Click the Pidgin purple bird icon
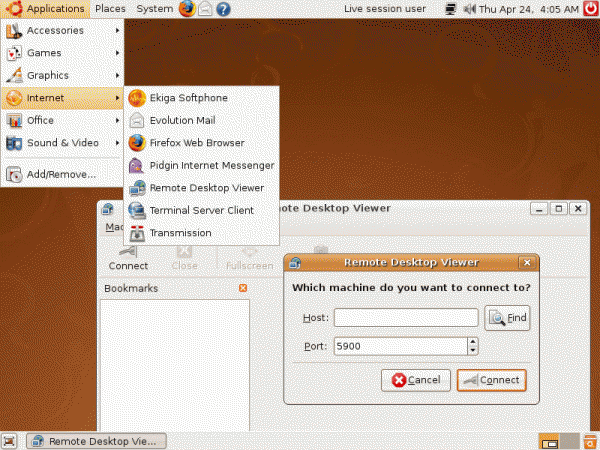The height and width of the screenshot is (450, 600). (136, 165)
